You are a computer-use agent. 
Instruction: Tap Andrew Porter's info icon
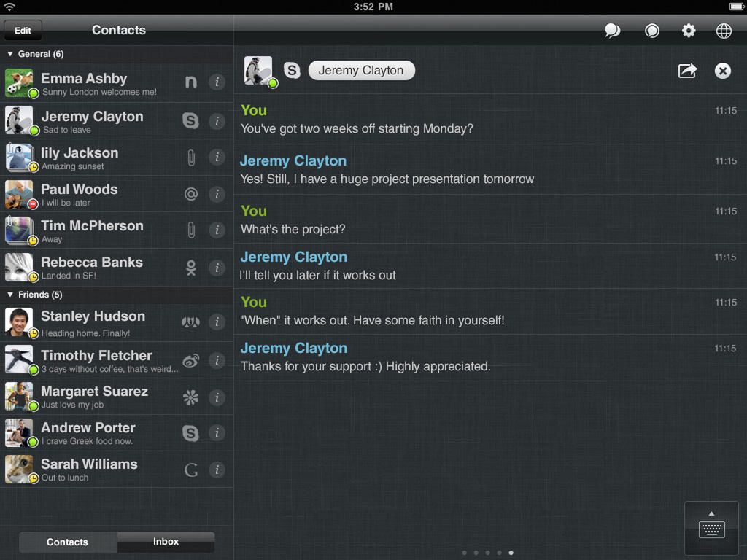[x=217, y=433]
